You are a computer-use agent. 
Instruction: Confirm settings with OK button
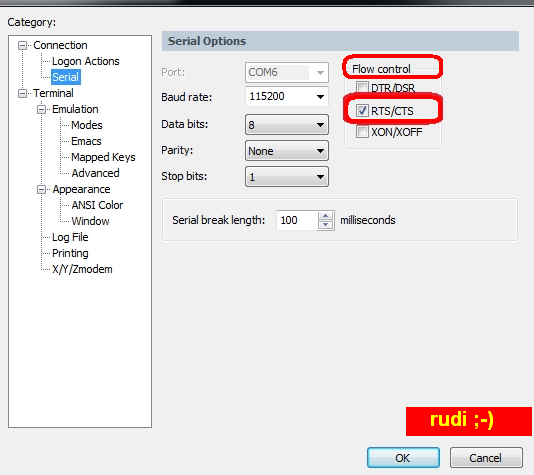point(403,458)
